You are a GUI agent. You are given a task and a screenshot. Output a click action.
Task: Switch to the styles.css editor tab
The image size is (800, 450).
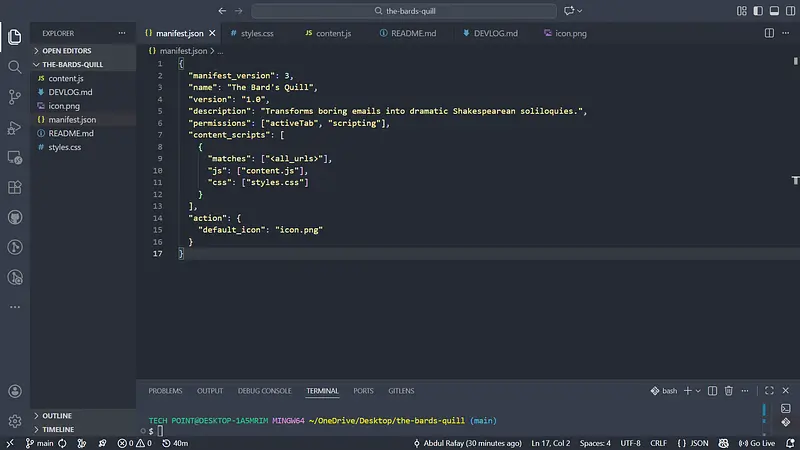click(x=257, y=33)
